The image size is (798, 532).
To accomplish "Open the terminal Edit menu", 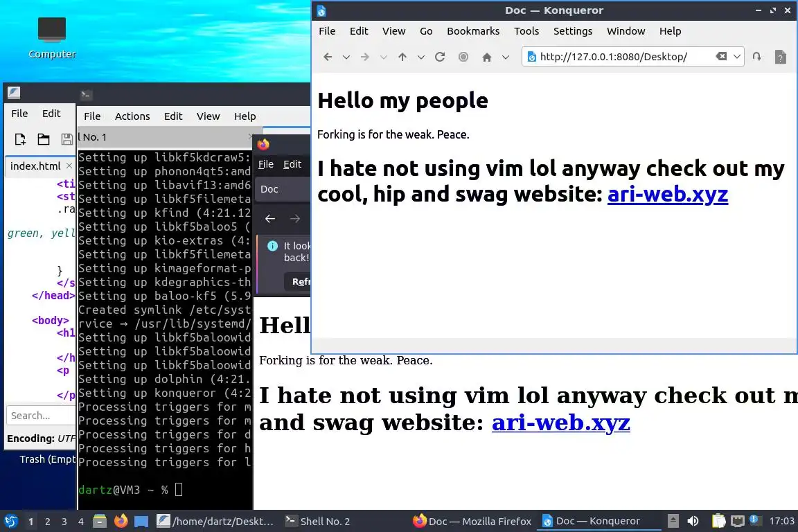I will point(173,116).
